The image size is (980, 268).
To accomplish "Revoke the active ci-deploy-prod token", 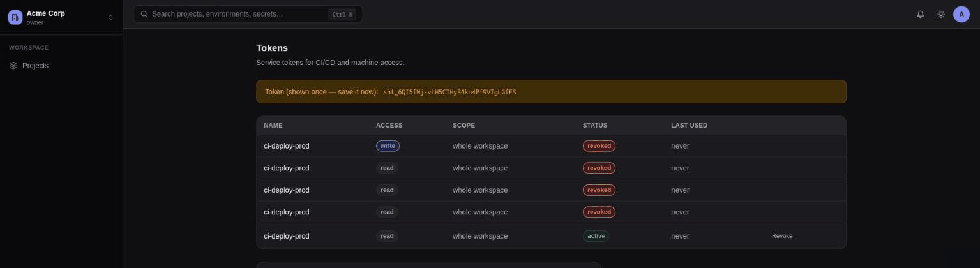I will [782, 236].
